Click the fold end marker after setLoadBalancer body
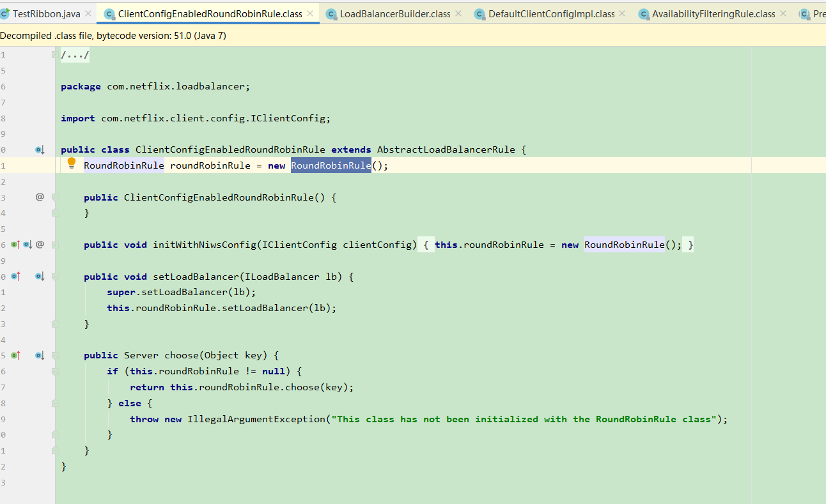The image size is (826, 504). coord(55,324)
